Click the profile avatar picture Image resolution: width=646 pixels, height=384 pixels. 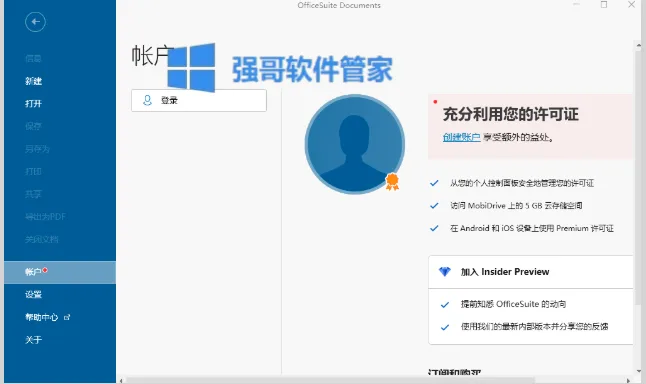(x=355, y=144)
